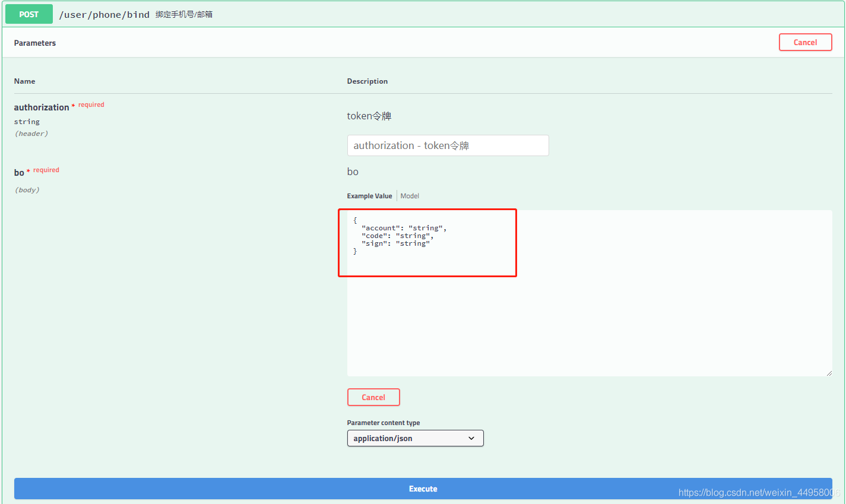
Task: Focus the authorization token input field
Action: (x=448, y=145)
